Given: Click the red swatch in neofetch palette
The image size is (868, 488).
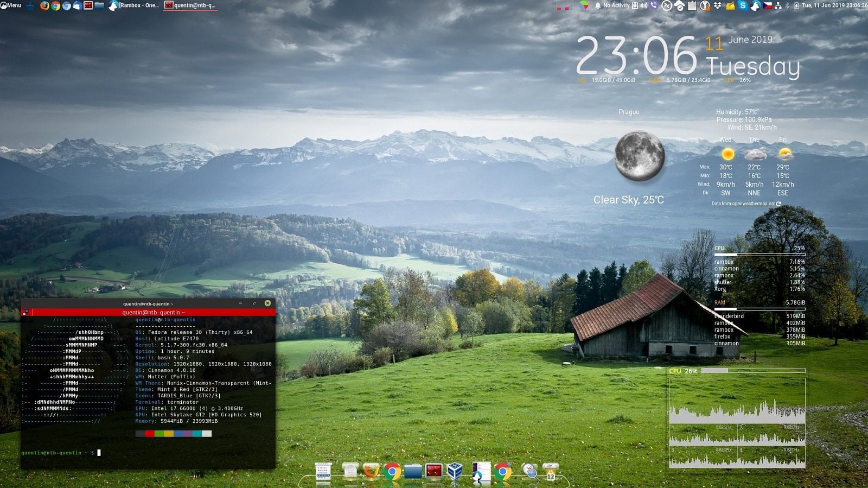Looking at the screenshot, I should pos(149,434).
